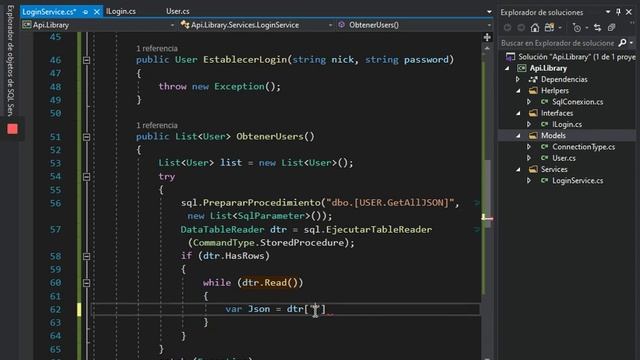Click the LoginService.cs C# file icon in tree
Image resolution: width=640 pixels, height=360 pixels.
[x=544, y=180]
